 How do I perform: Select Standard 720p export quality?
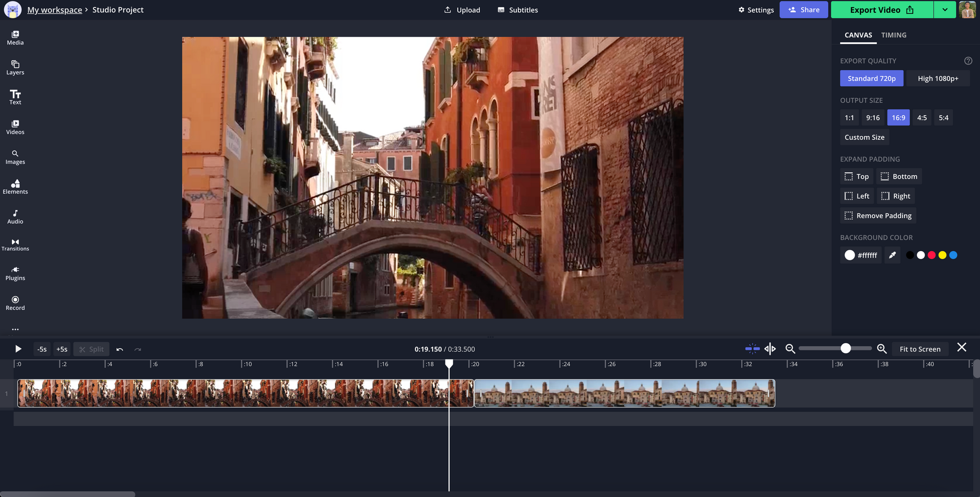tap(871, 78)
